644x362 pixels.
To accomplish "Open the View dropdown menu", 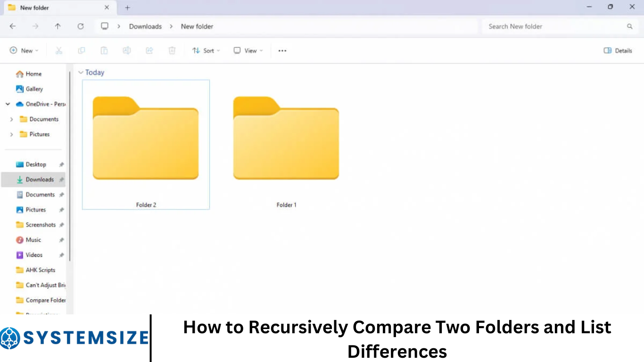I will point(248,50).
